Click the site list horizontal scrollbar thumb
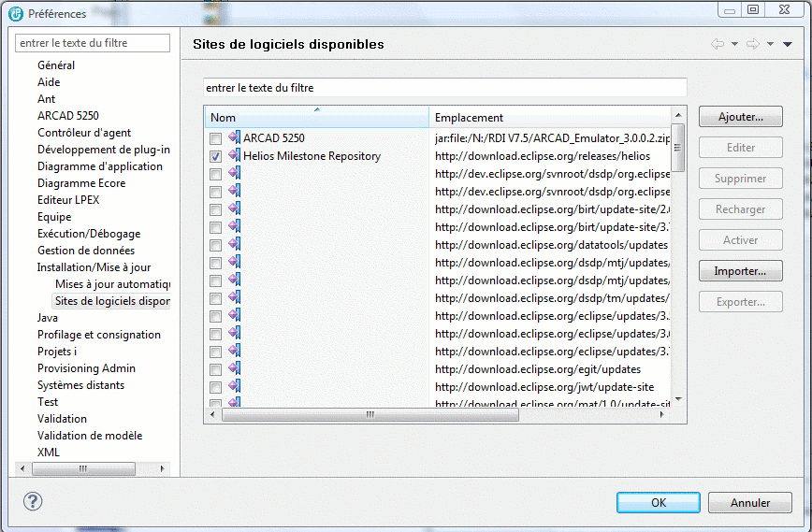Screen dimensions: 812x532 pos(370,414)
